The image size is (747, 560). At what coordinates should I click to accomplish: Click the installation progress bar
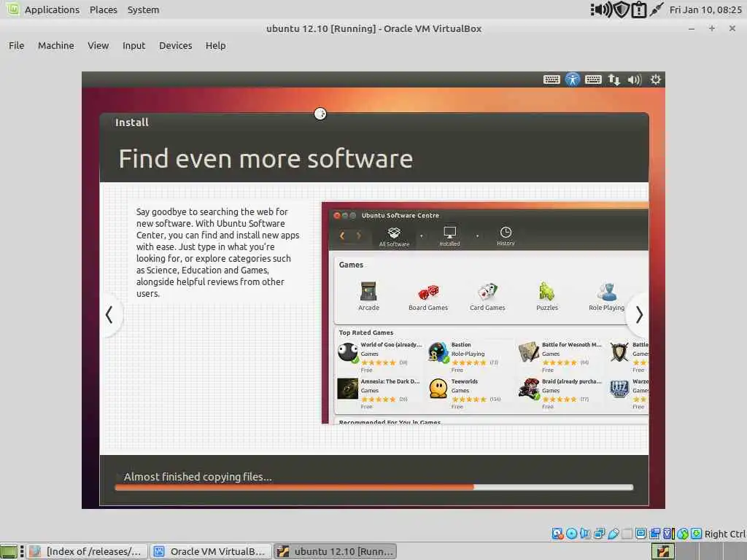coord(374,487)
